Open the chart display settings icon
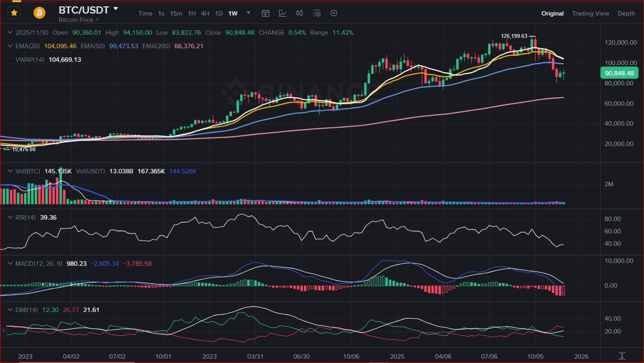This screenshot has height=363, width=644. (x=317, y=14)
